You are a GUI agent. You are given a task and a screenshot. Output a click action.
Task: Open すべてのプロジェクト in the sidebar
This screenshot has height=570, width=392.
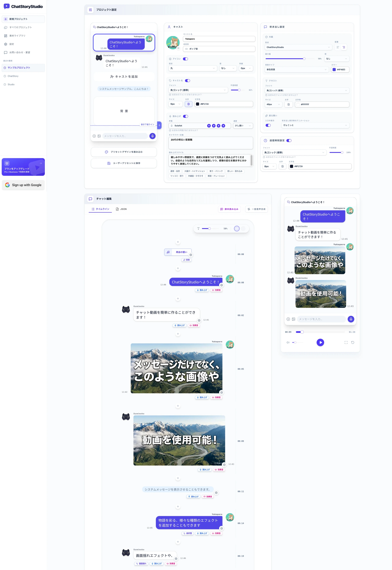pos(23,28)
